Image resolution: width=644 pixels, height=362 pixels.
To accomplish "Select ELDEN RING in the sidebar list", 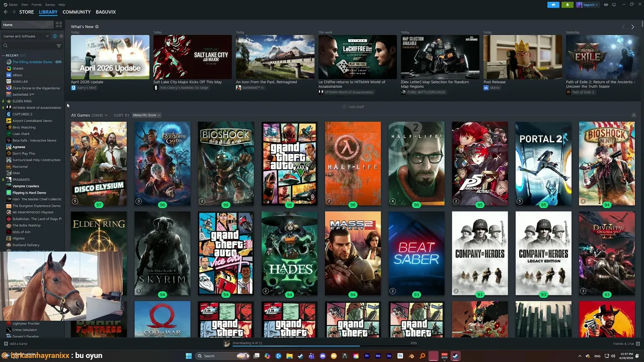I will tap(19, 101).
